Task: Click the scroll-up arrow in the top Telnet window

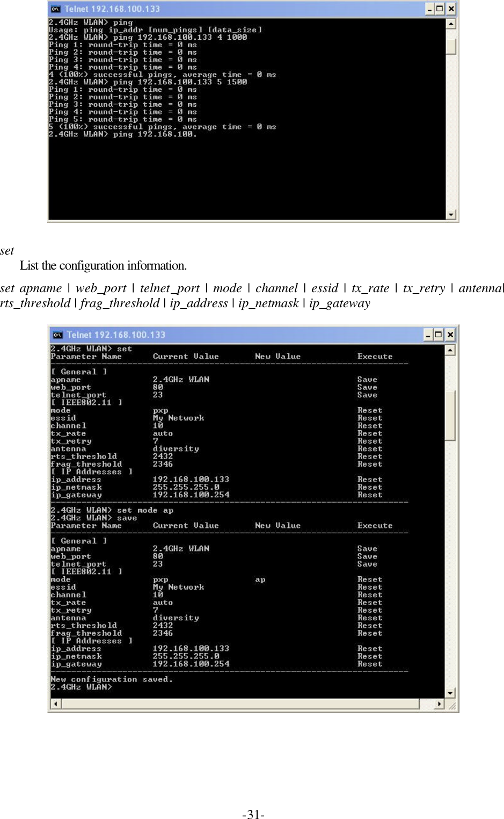Action: (450, 24)
